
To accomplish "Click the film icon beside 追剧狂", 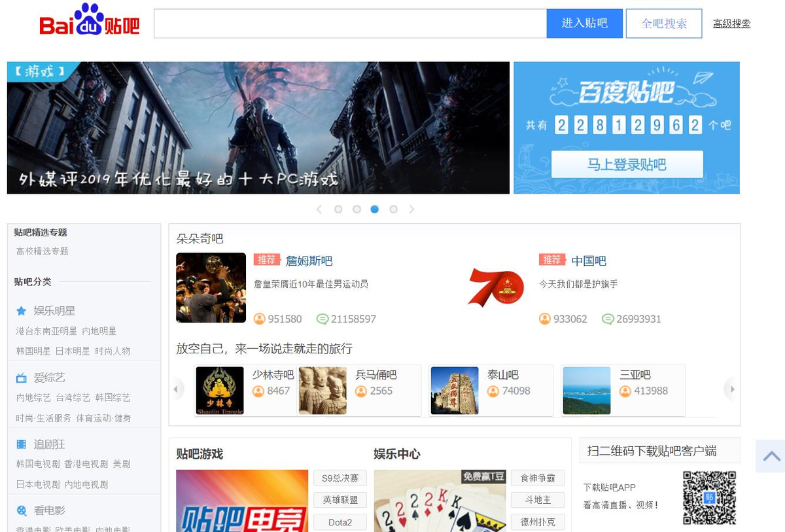I will coord(22,444).
